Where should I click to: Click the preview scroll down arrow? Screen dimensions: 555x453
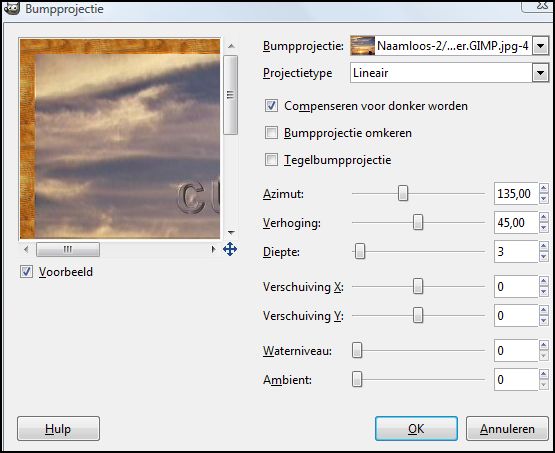(x=231, y=233)
